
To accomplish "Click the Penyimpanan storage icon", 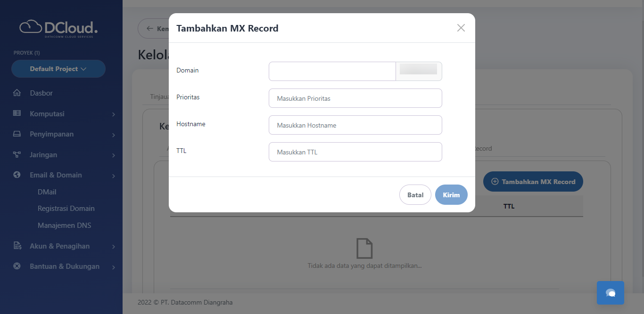I will pyautogui.click(x=17, y=134).
